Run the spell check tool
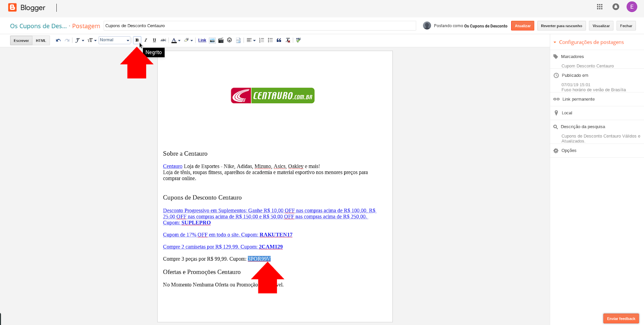 298,40
